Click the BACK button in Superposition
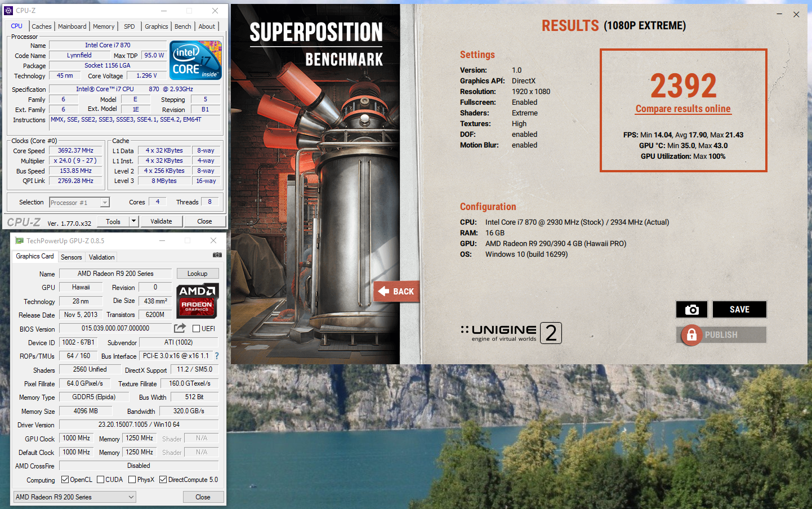The image size is (812, 509). tap(397, 291)
